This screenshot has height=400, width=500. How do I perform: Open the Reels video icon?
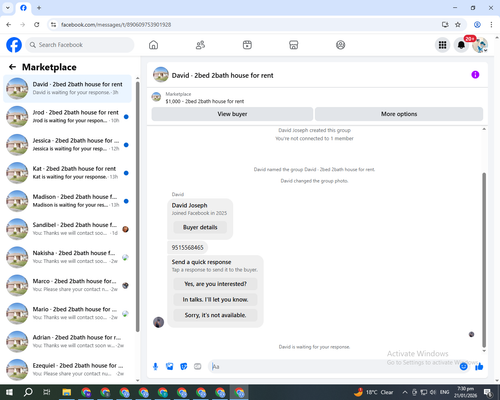(247, 45)
